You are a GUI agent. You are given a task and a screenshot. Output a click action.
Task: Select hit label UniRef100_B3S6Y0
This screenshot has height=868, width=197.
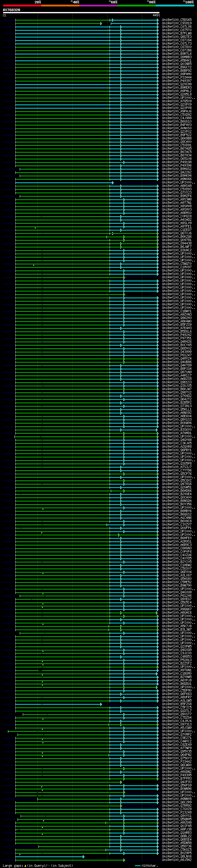pyautogui.click(x=177, y=430)
